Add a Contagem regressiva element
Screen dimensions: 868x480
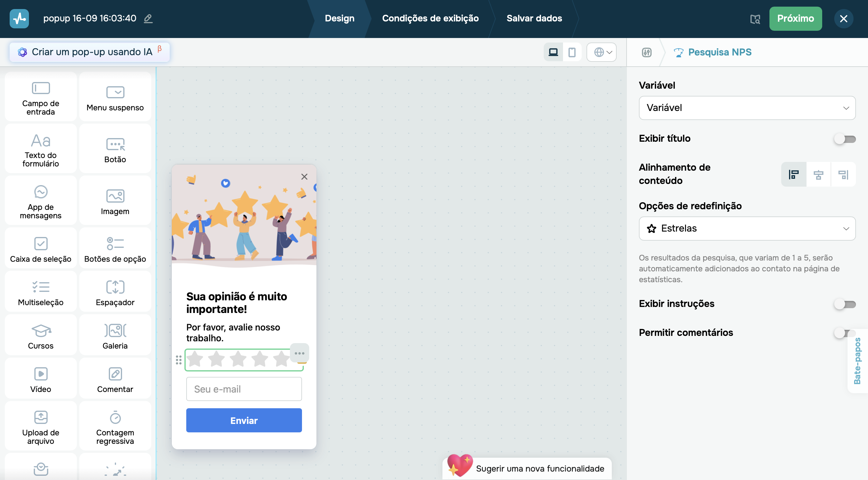pos(115,426)
